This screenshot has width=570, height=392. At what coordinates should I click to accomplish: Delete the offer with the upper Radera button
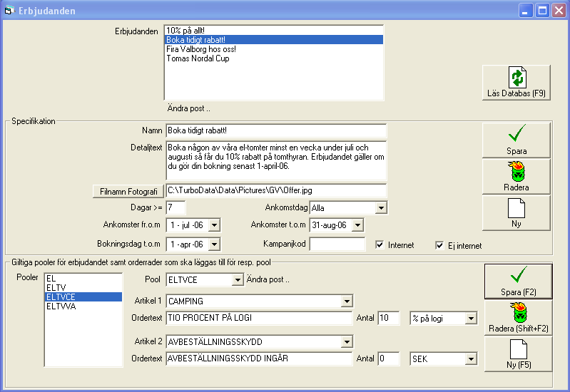click(x=516, y=176)
